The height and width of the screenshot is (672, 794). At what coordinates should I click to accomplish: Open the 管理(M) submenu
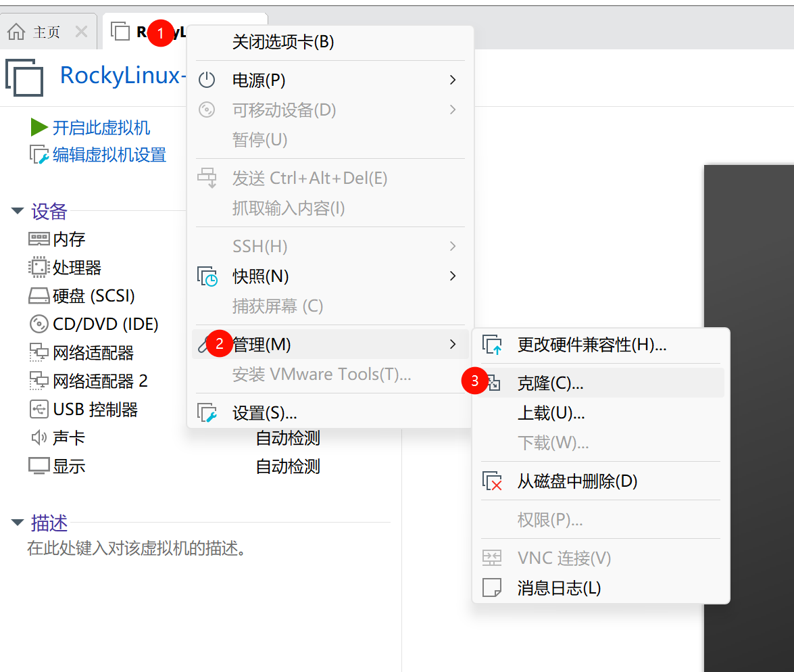pos(329,345)
